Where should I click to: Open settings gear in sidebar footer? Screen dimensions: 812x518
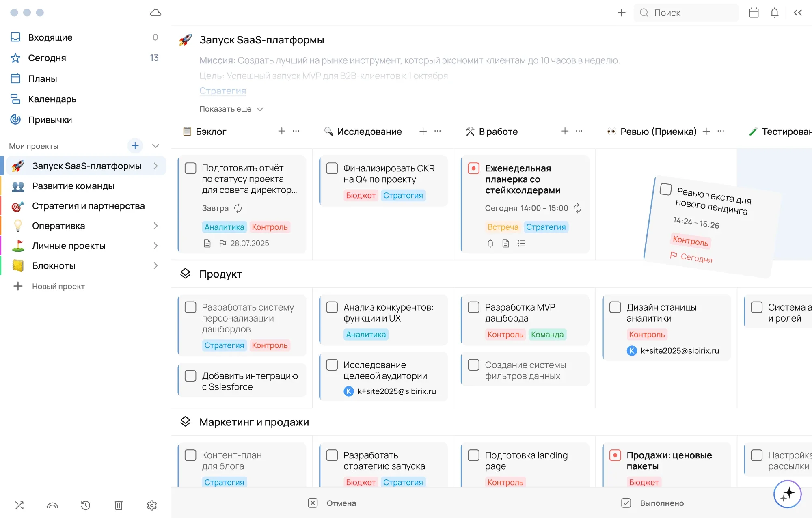(152, 505)
